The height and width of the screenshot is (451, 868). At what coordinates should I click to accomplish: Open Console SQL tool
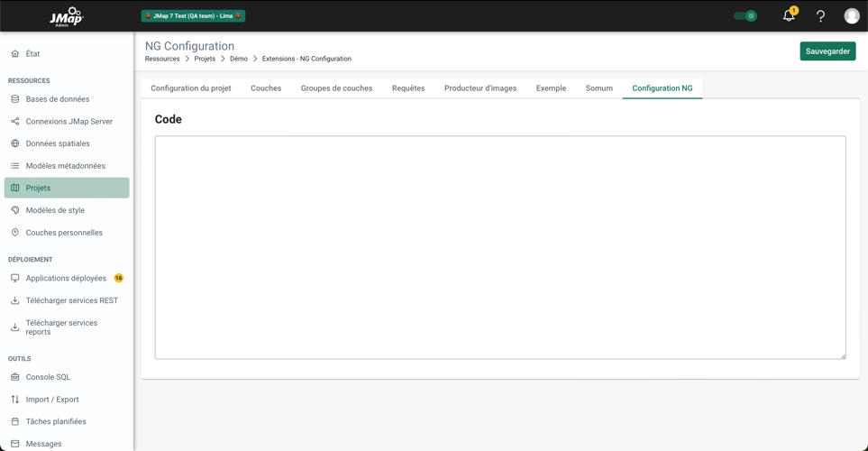pos(48,377)
